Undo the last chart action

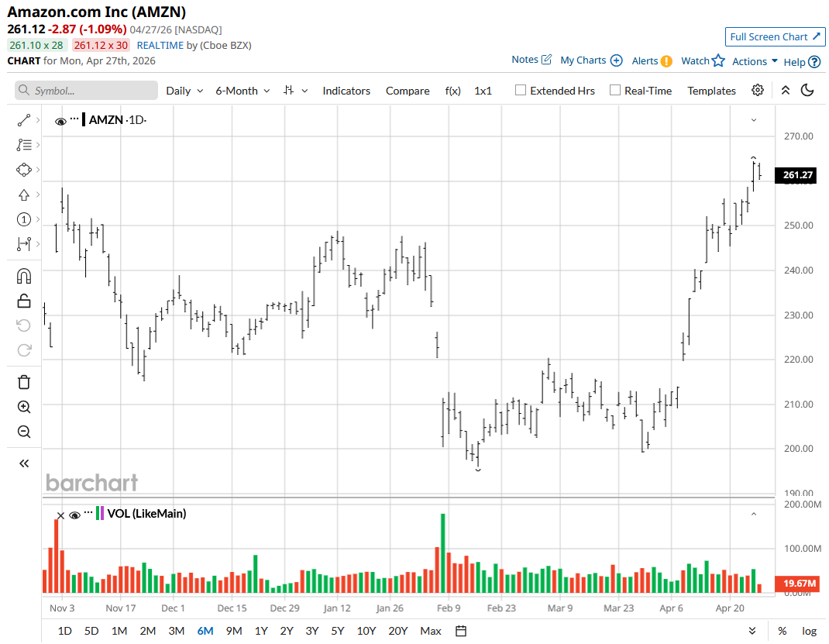(x=24, y=325)
